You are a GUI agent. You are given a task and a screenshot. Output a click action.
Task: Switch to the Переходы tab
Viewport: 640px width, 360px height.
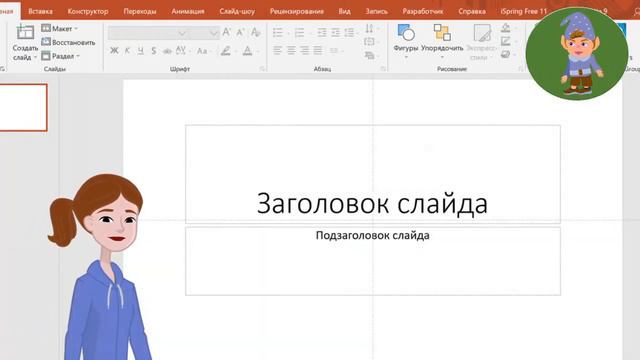[x=140, y=11]
